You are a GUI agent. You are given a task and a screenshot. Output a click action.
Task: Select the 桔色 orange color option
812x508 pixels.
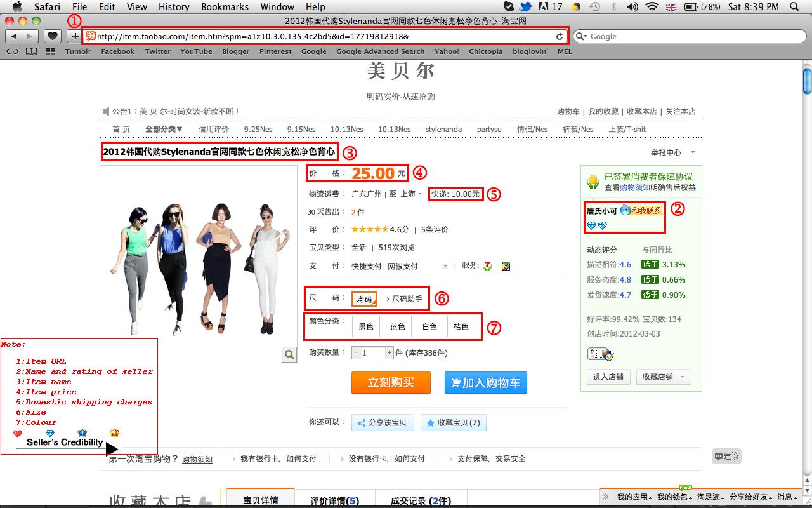click(x=461, y=326)
